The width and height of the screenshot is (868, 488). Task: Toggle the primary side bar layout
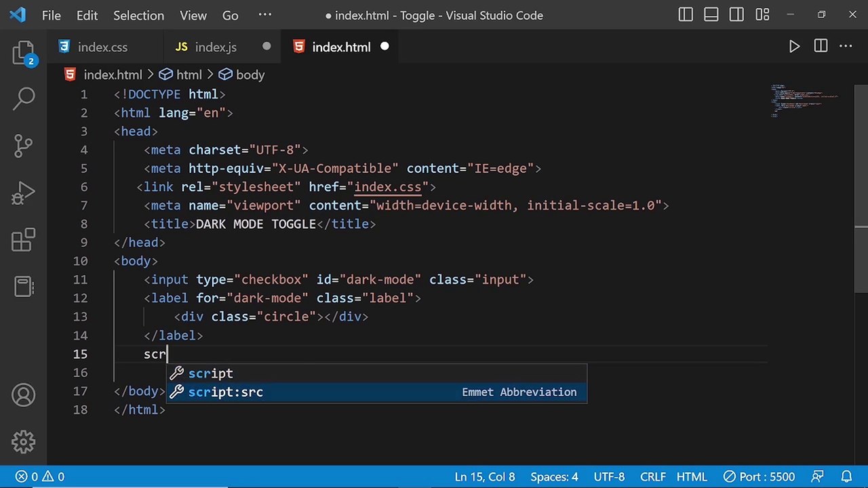(686, 15)
